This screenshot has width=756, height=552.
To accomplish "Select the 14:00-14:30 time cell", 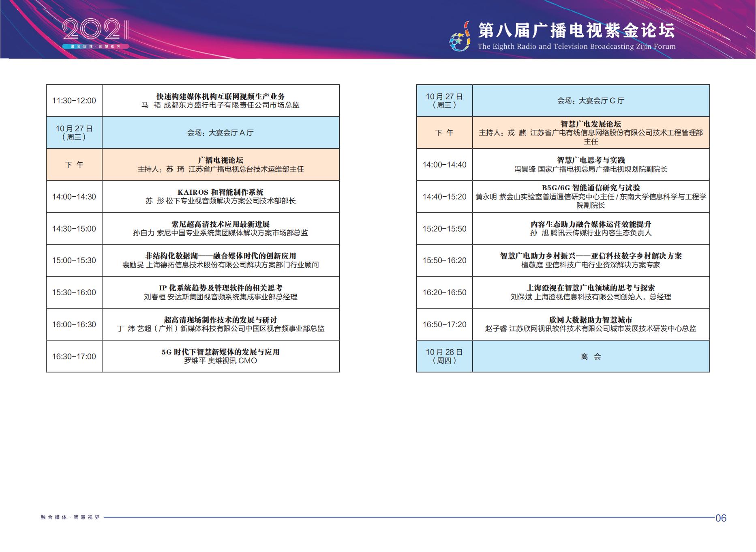I will pos(74,197).
